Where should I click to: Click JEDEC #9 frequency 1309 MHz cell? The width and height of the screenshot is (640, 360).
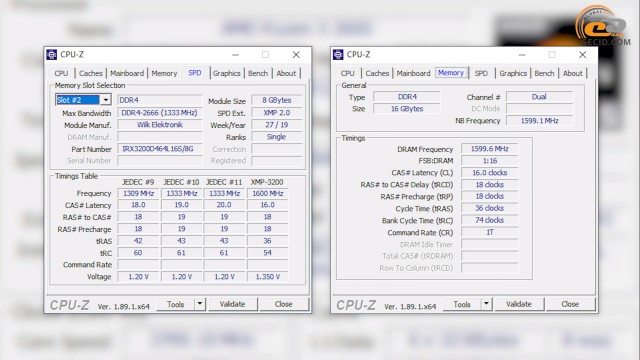coord(138,193)
